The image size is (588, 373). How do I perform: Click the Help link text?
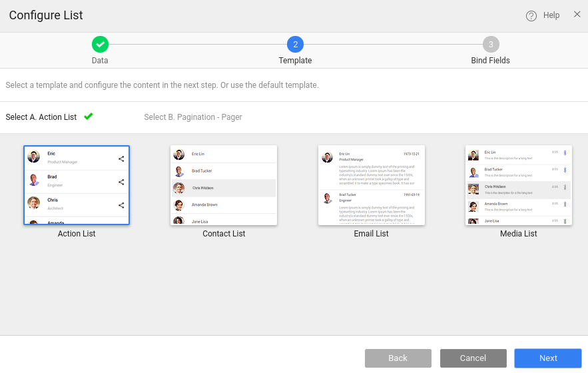(551, 15)
